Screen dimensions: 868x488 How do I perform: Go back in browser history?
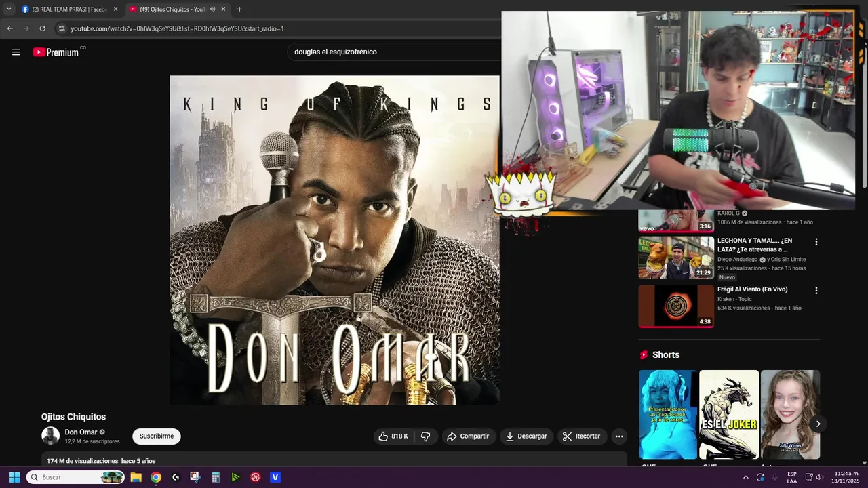coord(9,28)
